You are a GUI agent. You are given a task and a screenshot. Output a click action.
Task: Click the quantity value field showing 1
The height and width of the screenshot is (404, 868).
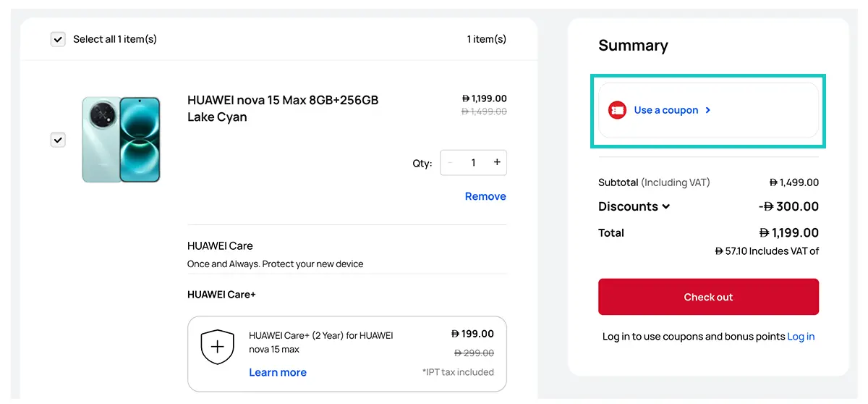pyautogui.click(x=474, y=163)
